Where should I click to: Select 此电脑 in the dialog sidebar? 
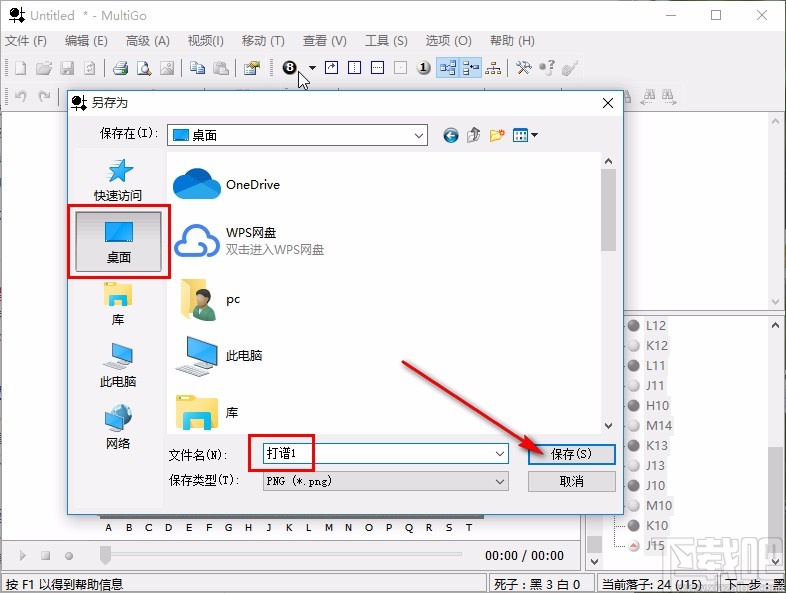pos(118,365)
